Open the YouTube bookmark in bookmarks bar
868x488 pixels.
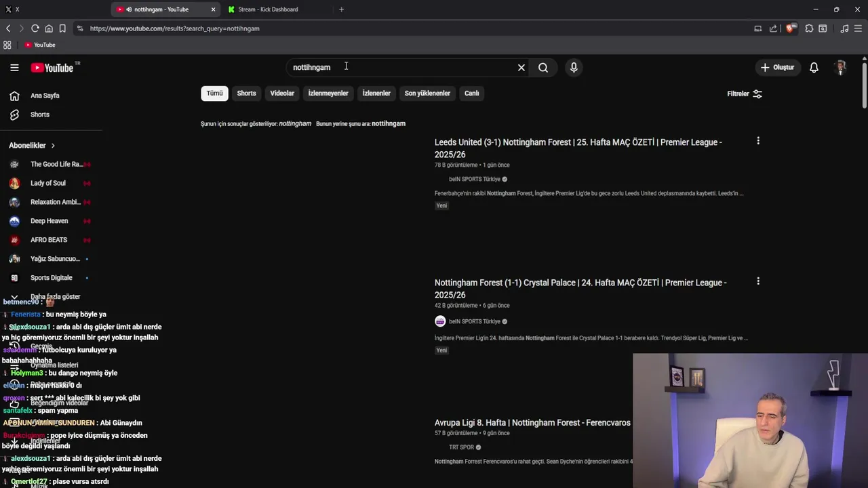(40, 45)
